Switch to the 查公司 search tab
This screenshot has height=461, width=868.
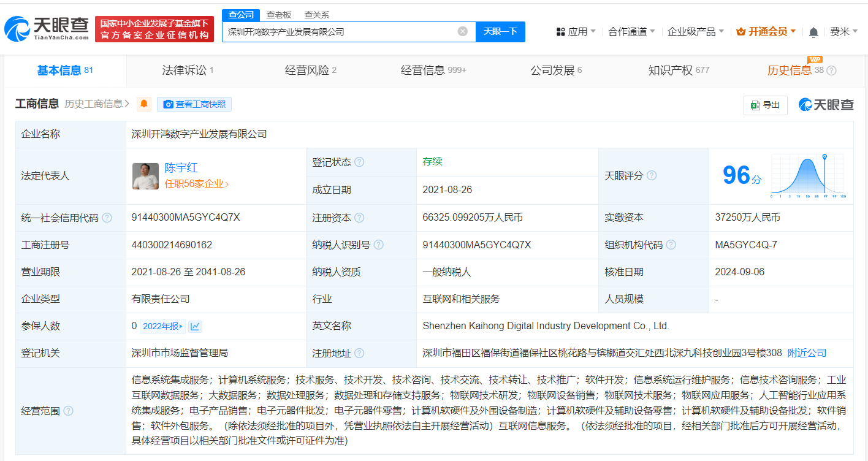(x=241, y=15)
